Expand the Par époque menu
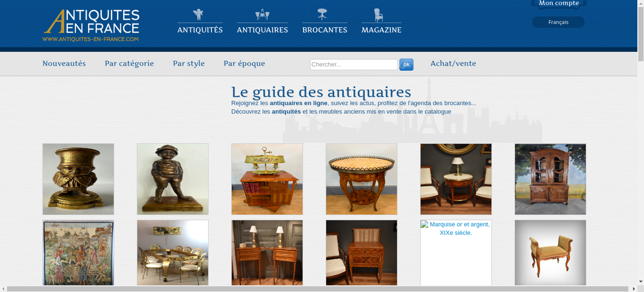Screen dimensions: 644x292 244,63
